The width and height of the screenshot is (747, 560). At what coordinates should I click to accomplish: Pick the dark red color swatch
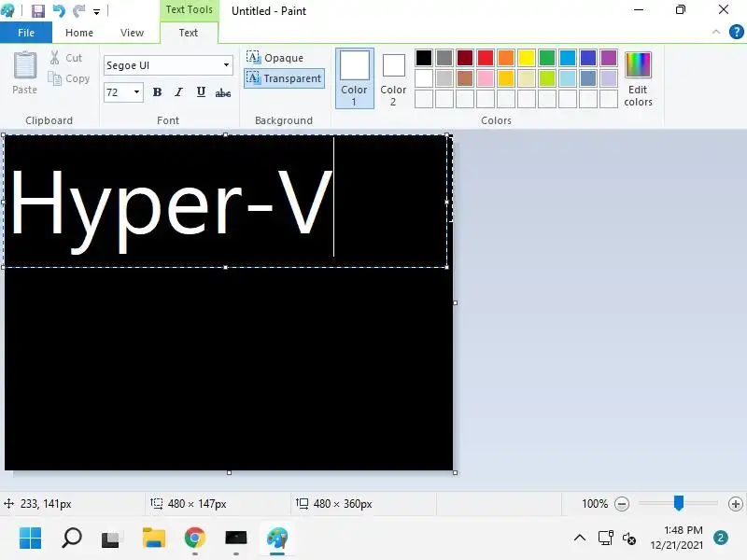pyautogui.click(x=465, y=58)
